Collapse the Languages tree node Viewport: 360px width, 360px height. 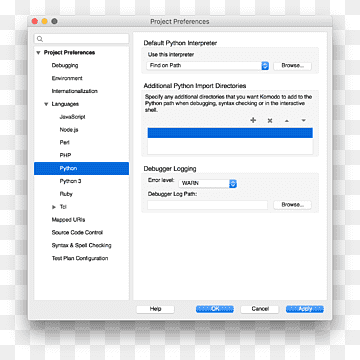click(46, 104)
